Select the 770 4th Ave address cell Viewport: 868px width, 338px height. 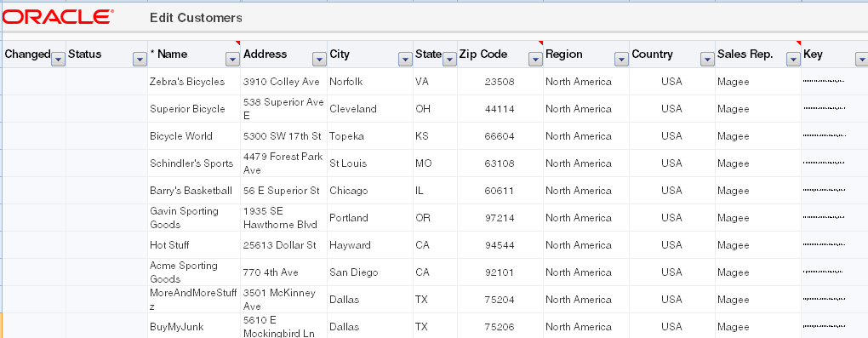pos(283,272)
